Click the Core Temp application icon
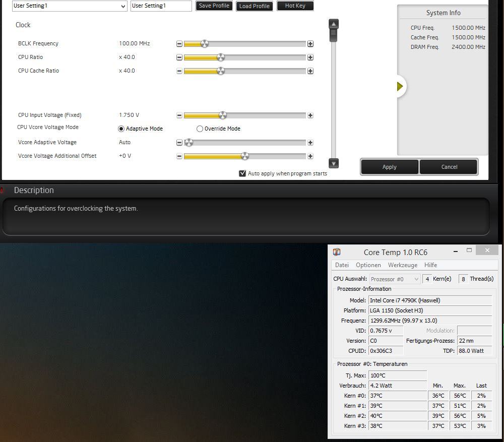504x442 pixels. (337, 252)
